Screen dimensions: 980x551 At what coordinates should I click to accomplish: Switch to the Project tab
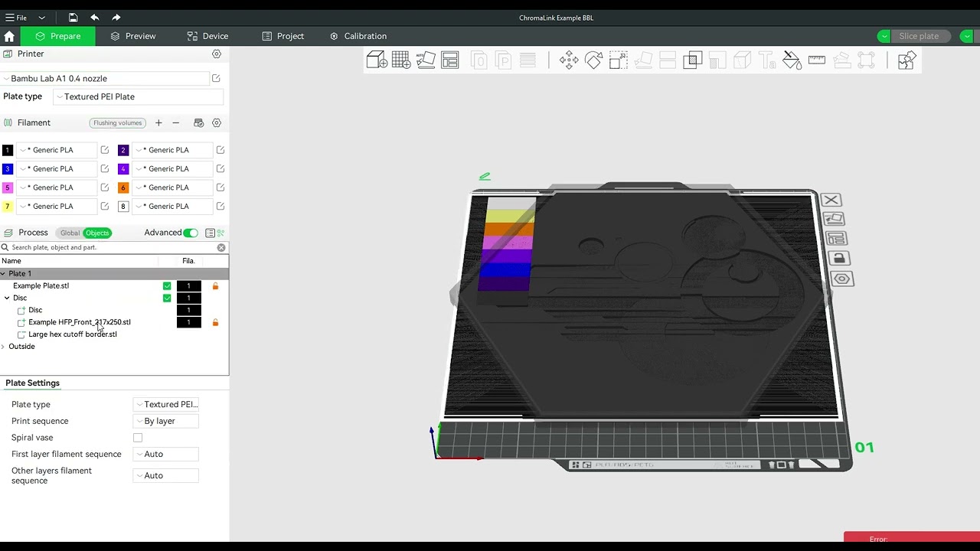(283, 36)
